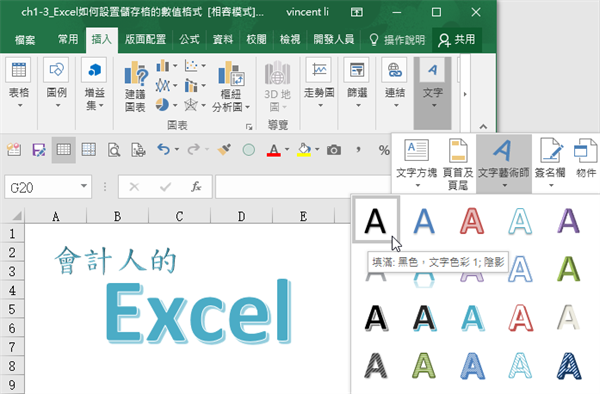Switch to the 資料 Data tab
Viewport: 600px width, 394px height.
(223, 39)
